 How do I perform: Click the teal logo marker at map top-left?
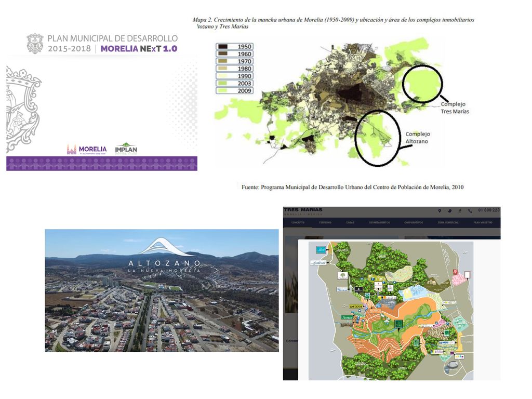(x=321, y=250)
